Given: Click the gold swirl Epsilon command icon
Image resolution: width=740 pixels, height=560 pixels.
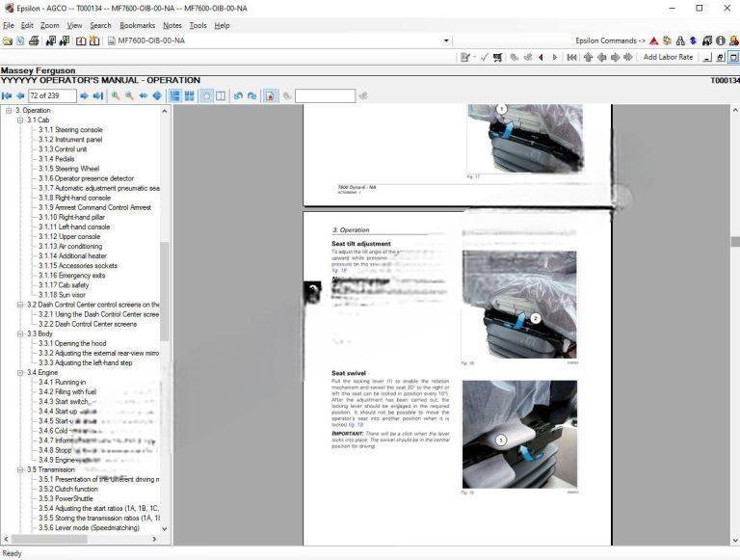Looking at the screenshot, I should (x=667, y=41).
